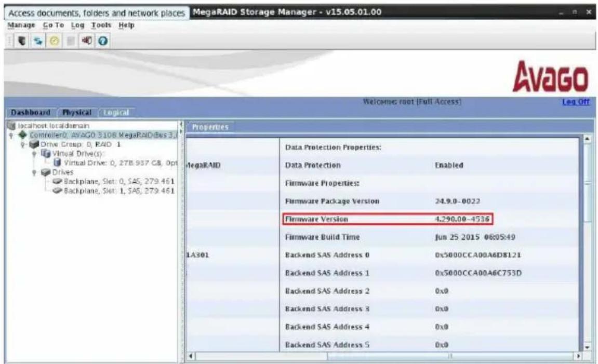Select Backplane Slot 1 SAS drive
This screenshot has height=364, width=598.
119,191
